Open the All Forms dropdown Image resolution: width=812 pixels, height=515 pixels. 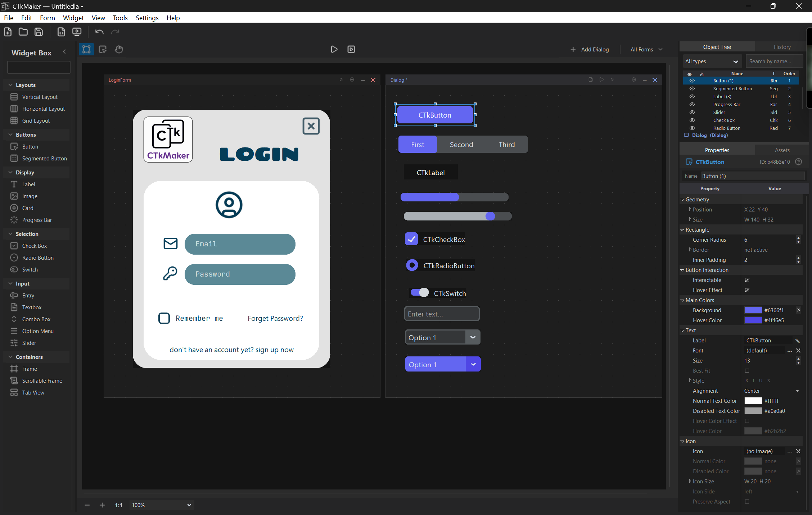pyautogui.click(x=646, y=50)
